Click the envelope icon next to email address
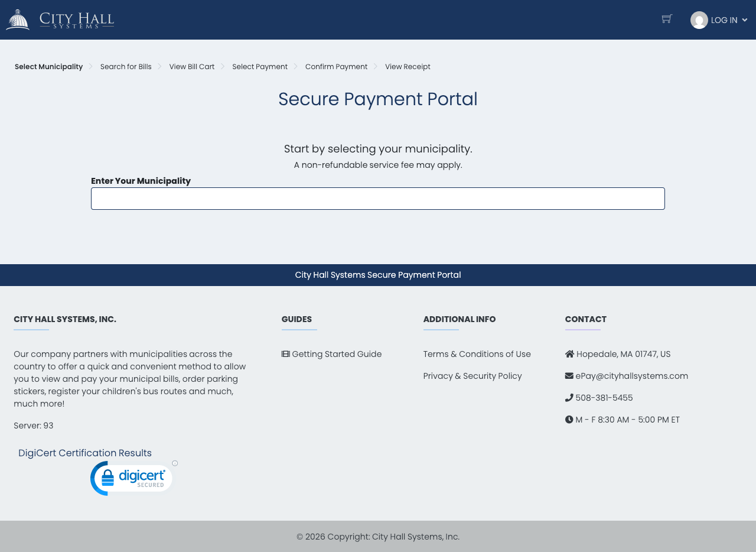 (569, 376)
